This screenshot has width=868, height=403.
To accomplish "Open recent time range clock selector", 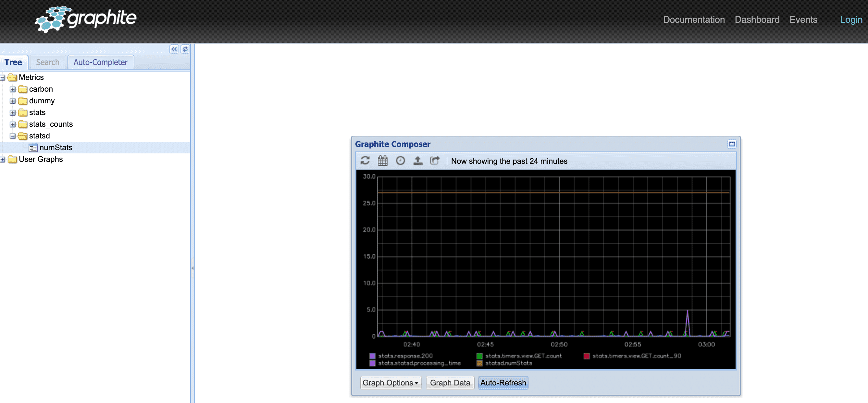I will [400, 161].
